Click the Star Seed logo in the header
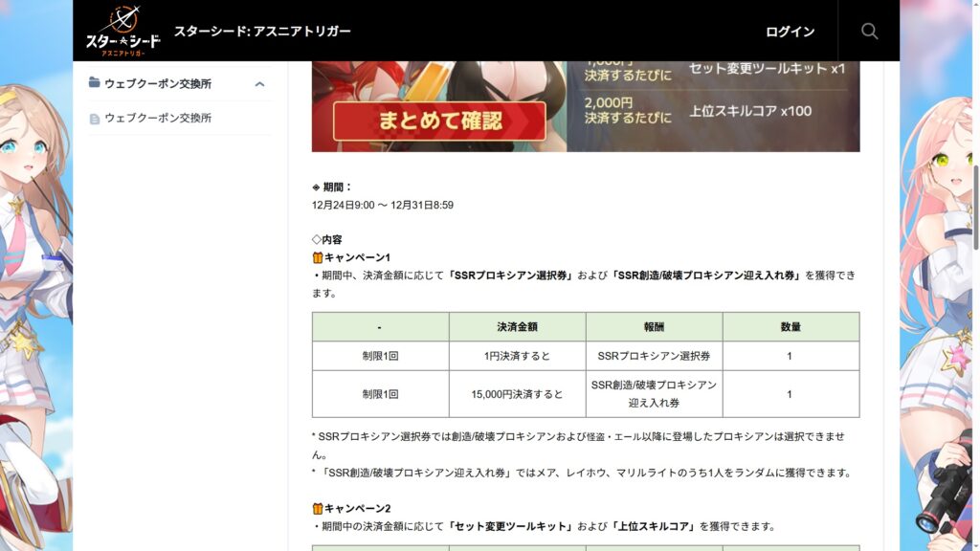The height and width of the screenshot is (551, 980). [122, 31]
